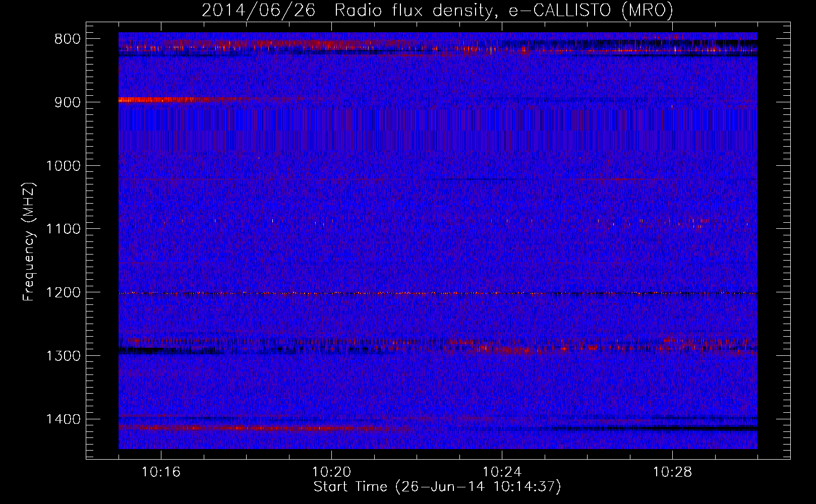The height and width of the screenshot is (504, 816).
Task: Click the Frequency (MHZ) axis title
Action: point(29,242)
